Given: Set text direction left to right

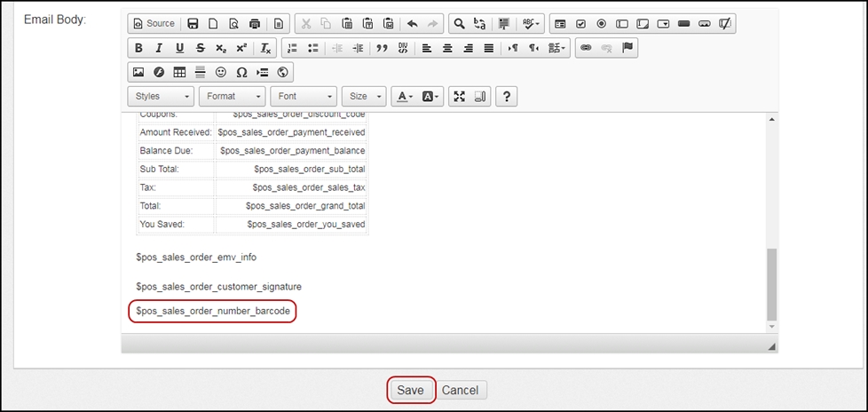Looking at the screenshot, I should pos(513,48).
